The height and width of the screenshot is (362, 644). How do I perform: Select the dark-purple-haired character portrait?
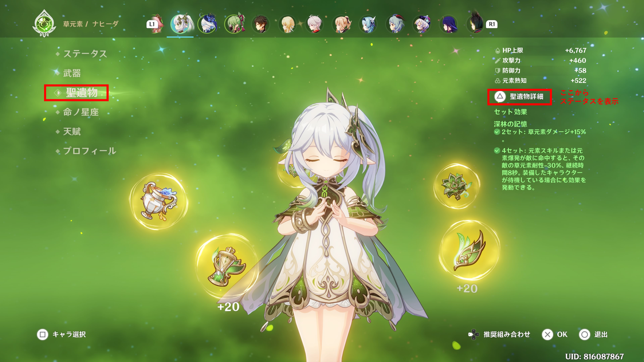(x=448, y=24)
